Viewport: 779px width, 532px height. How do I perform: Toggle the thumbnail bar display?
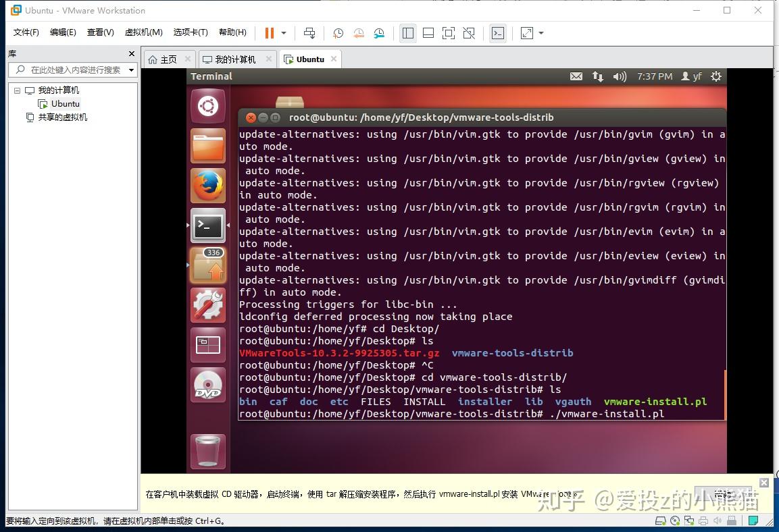tap(428, 33)
